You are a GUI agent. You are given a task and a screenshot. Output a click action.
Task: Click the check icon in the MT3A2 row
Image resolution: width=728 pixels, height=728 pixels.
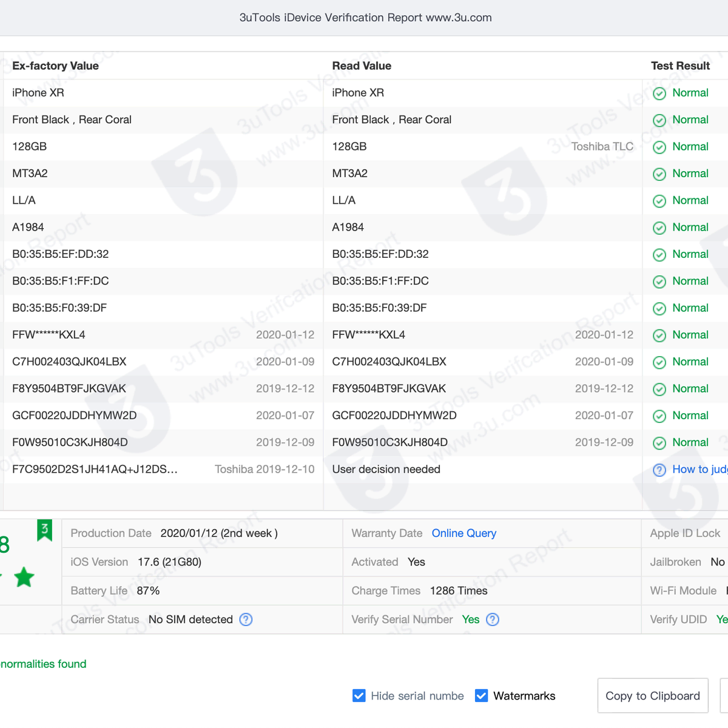coord(659,174)
